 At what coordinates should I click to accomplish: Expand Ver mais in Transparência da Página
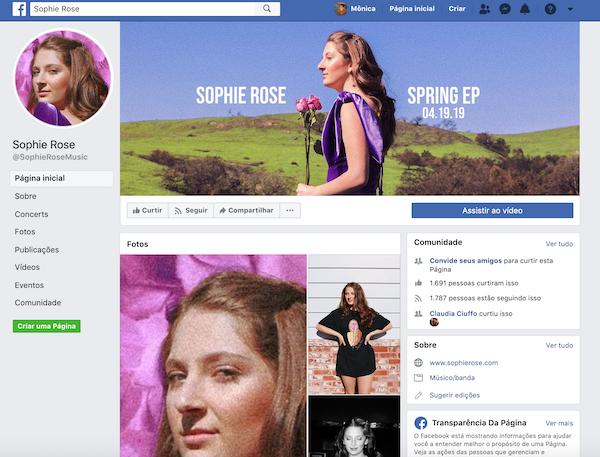(x=559, y=423)
